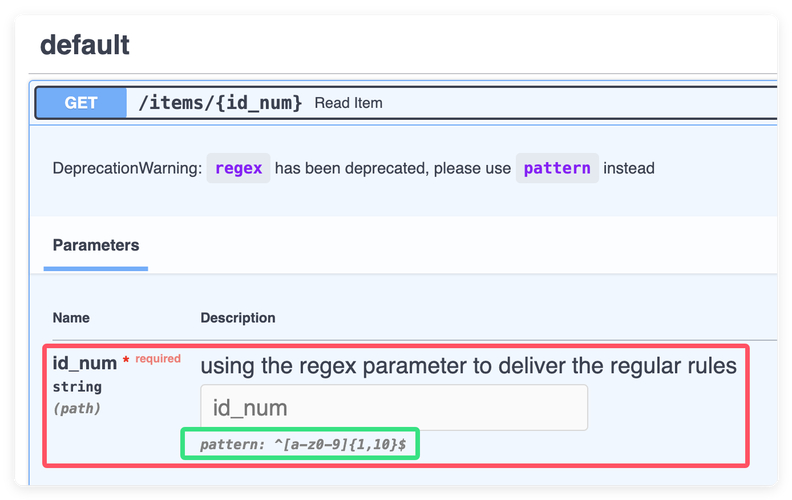
Task: Switch to the Parameters tab
Action: (x=96, y=245)
